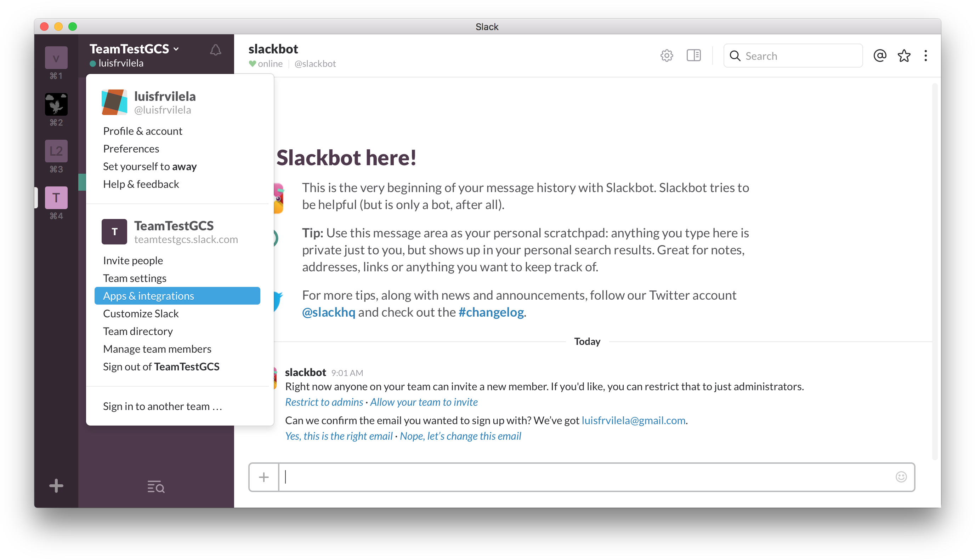Image resolution: width=975 pixels, height=560 pixels.
Task: Click inside the Search field
Action: tap(793, 56)
